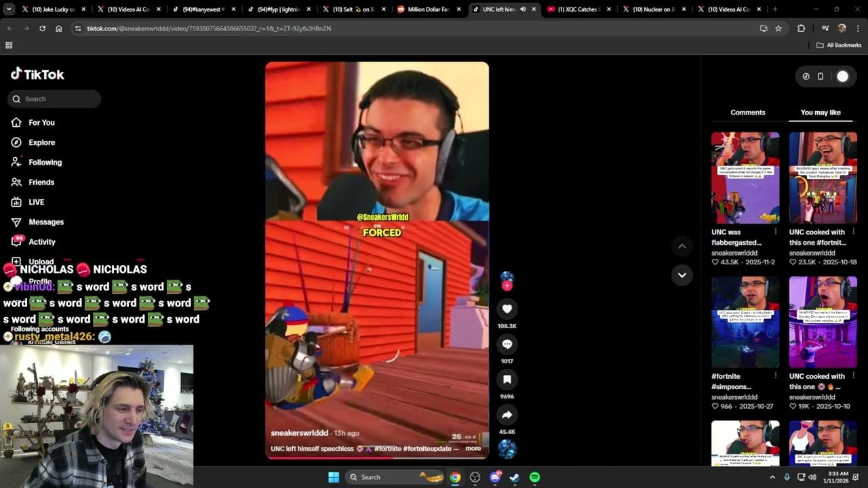Click the video progress bar
This screenshot has height=488, width=868.
[x=377, y=457]
